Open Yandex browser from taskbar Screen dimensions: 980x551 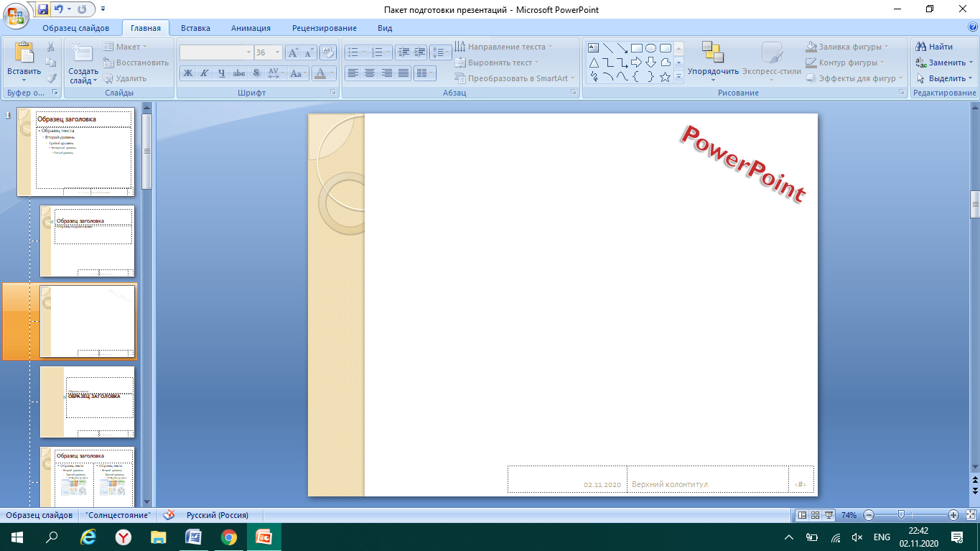pyautogui.click(x=124, y=537)
